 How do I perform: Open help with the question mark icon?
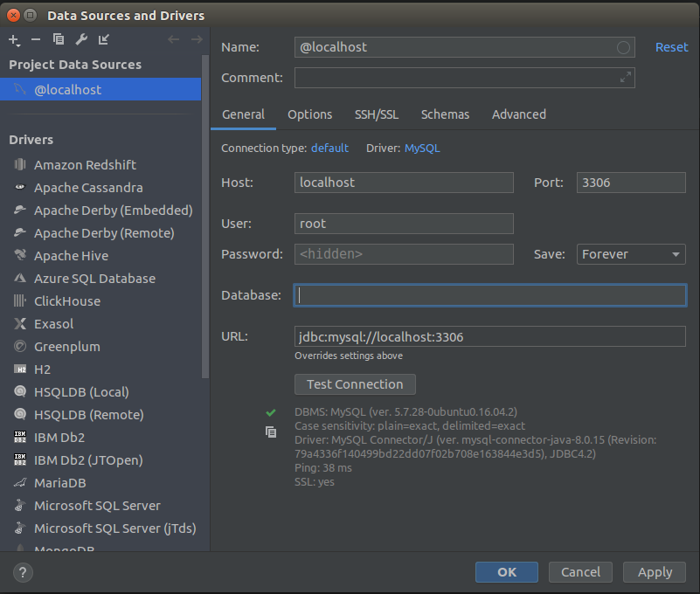[24, 572]
